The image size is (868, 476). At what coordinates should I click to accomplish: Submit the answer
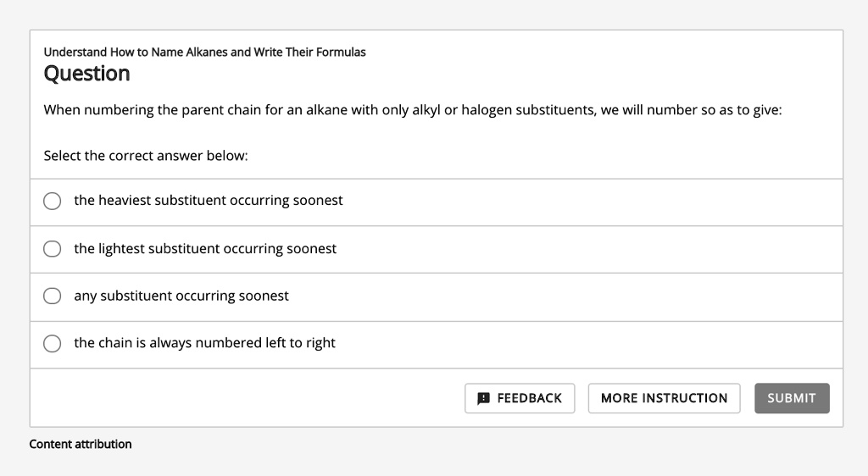click(x=792, y=398)
